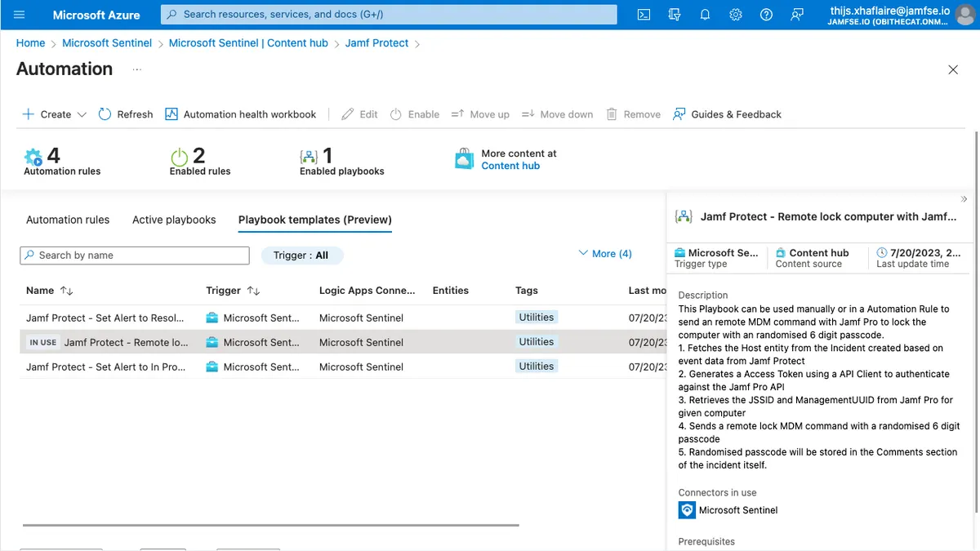Open the portal Settings gear
Image resolution: width=980 pixels, height=551 pixels.
tap(735, 14)
